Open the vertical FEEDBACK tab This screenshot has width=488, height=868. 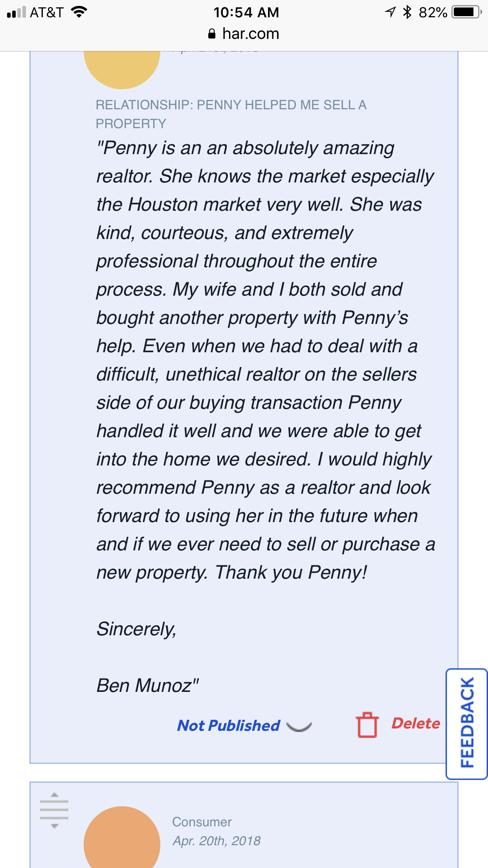tap(467, 723)
